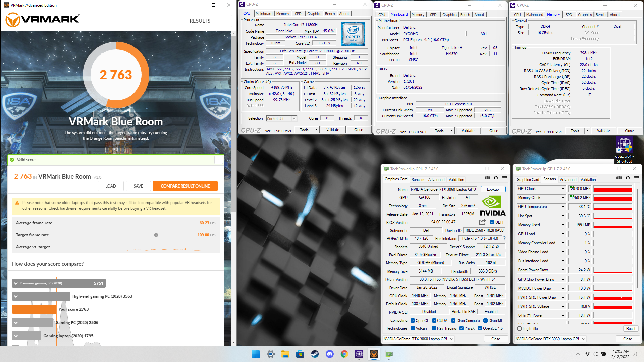Click Memory Clock red sensor graph
Image resolution: width=644 pixels, height=362 pixels.
coord(613,198)
